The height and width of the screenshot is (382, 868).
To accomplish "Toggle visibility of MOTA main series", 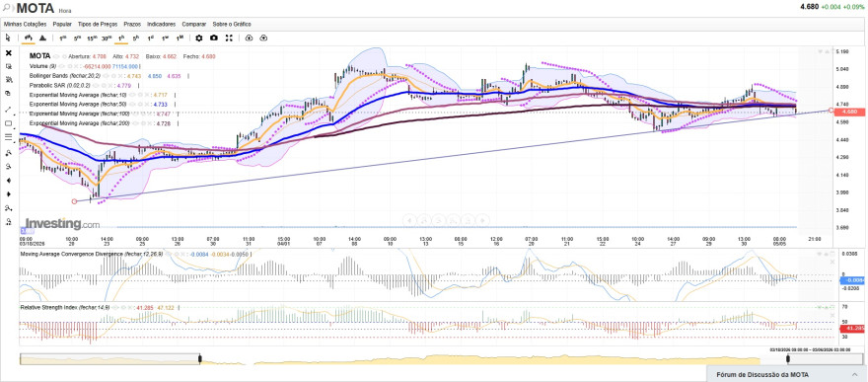I will [56, 56].
